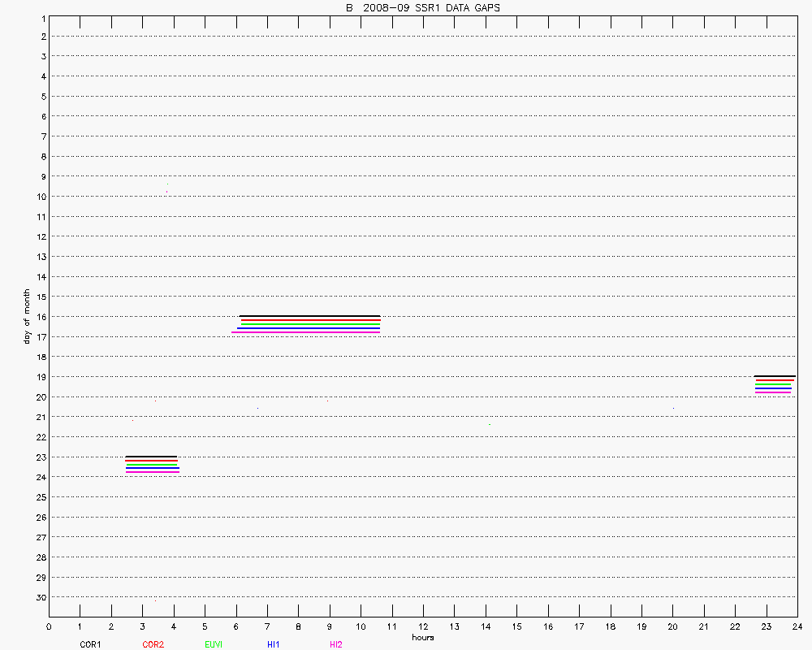Click the small green dot near day 21

(x=490, y=424)
